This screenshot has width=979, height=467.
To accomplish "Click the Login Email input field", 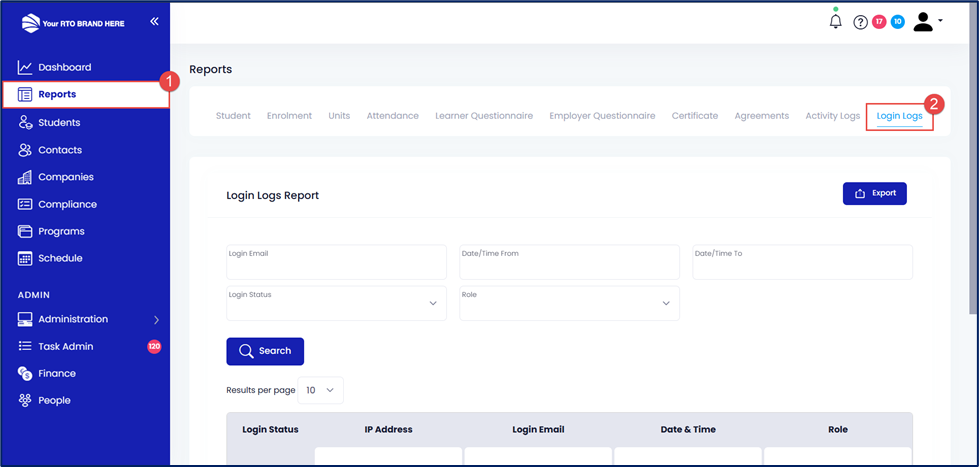I will [x=336, y=262].
